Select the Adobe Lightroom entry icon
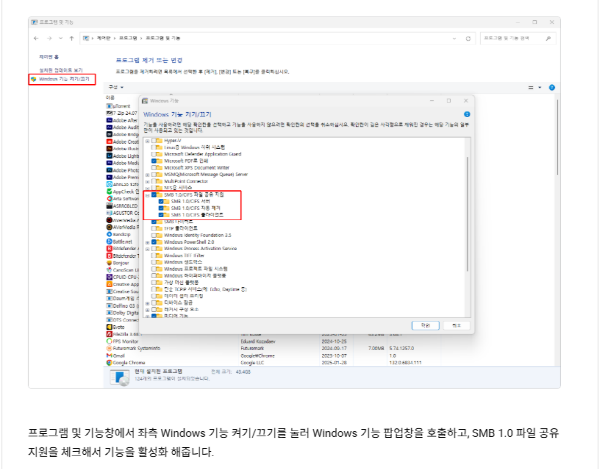 click(x=109, y=156)
